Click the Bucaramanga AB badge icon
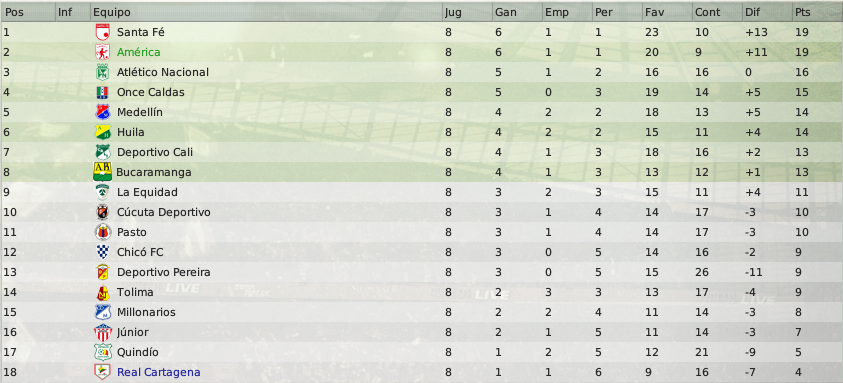 (102, 172)
